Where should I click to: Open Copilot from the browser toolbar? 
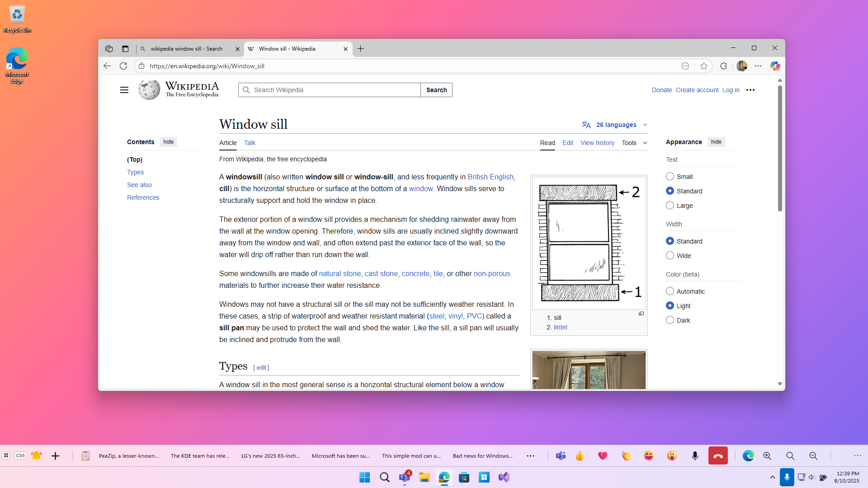point(775,66)
